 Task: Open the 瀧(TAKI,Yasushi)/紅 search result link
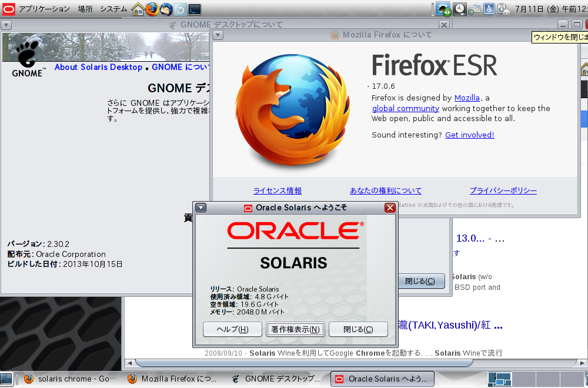(450, 325)
